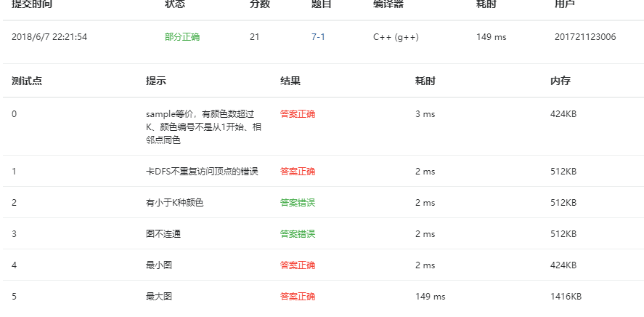The width and height of the screenshot is (644, 317).
Task: Click the user ID 201721123006
Action: click(x=585, y=37)
